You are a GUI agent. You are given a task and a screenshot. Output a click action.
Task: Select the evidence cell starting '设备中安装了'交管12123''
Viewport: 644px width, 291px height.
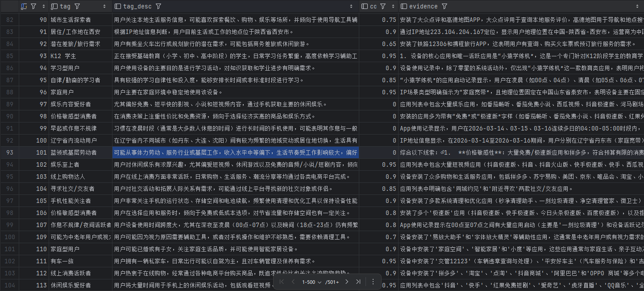coord(521,261)
